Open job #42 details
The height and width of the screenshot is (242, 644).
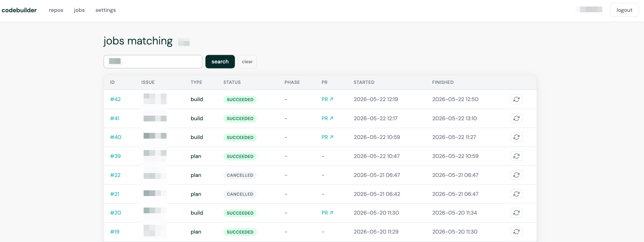pyautogui.click(x=115, y=99)
